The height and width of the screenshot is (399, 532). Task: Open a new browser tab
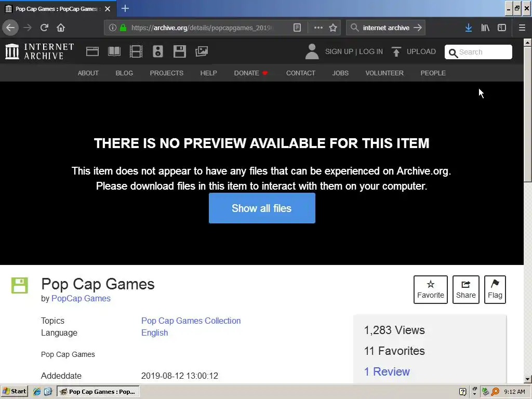pos(125,8)
